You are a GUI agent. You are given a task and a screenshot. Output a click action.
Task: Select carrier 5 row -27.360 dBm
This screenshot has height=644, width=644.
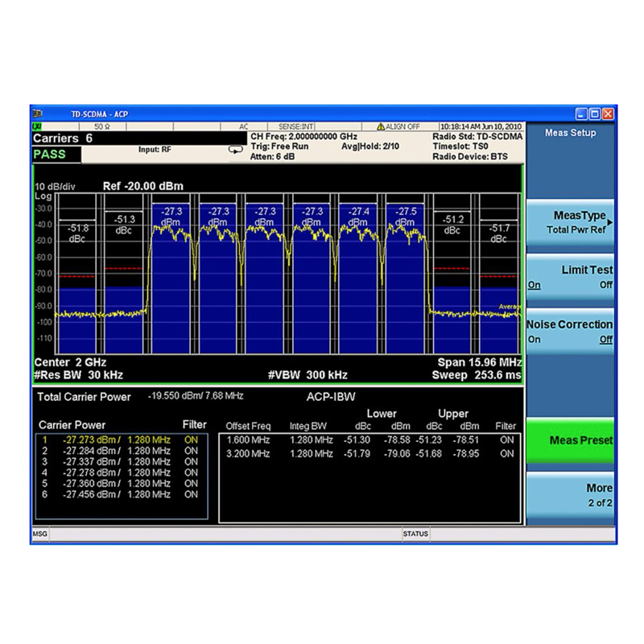120,484
